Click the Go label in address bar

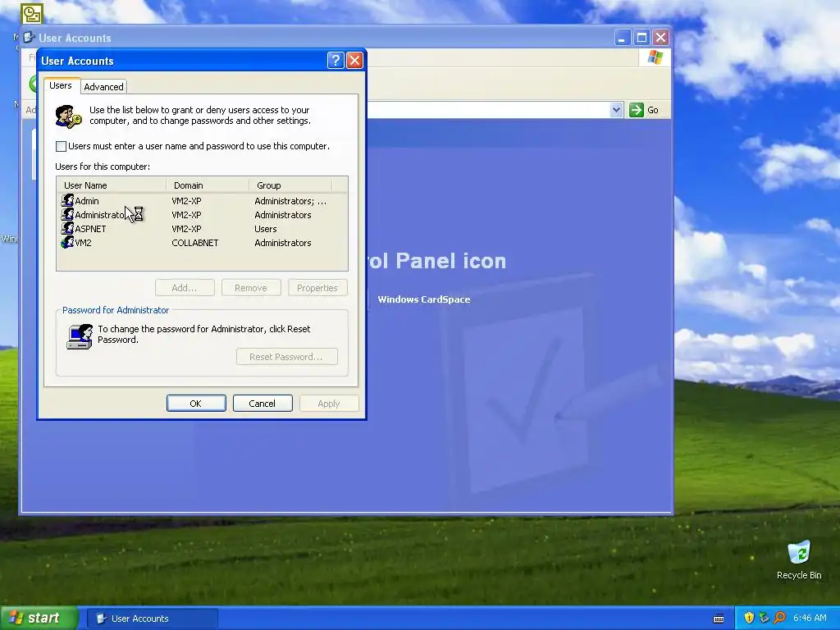click(x=652, y=110)
